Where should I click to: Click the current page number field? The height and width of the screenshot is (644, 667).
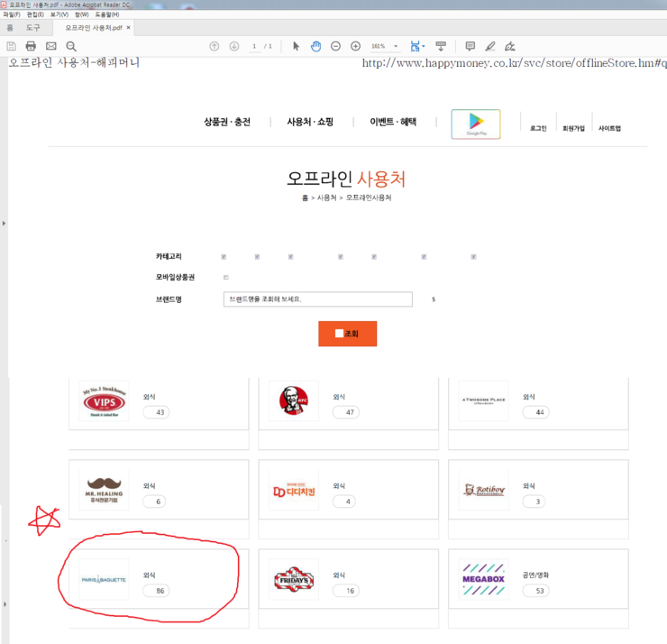[x=254, y=46]
